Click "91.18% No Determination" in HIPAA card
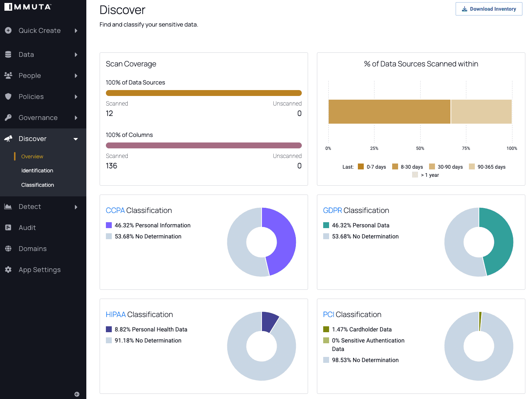The width and height of the screenshot is (532, 399). point(148,340)
